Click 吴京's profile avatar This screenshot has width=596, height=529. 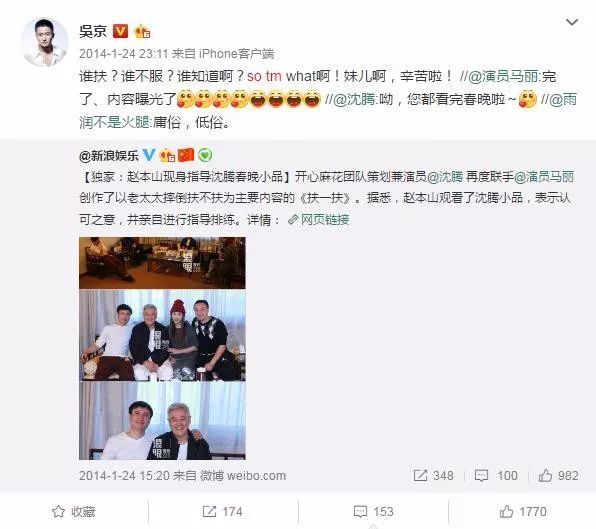point(44,42)
